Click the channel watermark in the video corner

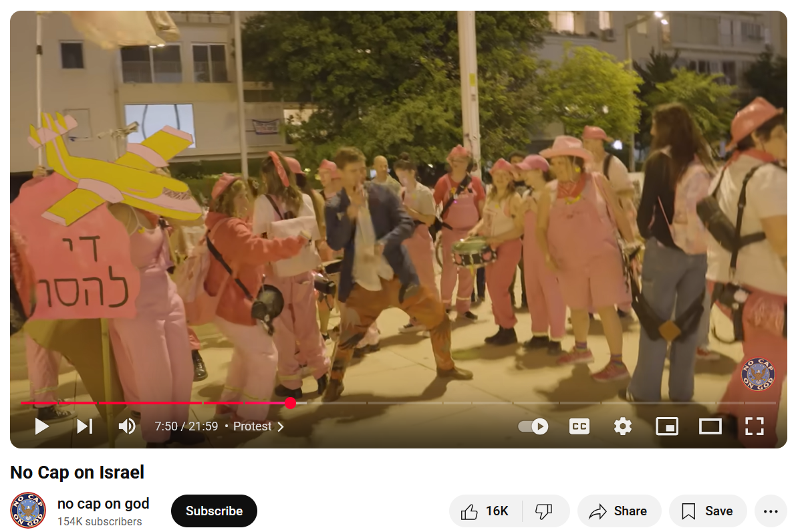[758, 374]
